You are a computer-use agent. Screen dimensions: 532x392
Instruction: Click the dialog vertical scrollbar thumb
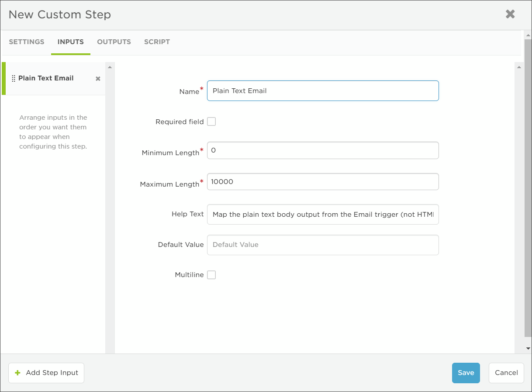point(528,188)
